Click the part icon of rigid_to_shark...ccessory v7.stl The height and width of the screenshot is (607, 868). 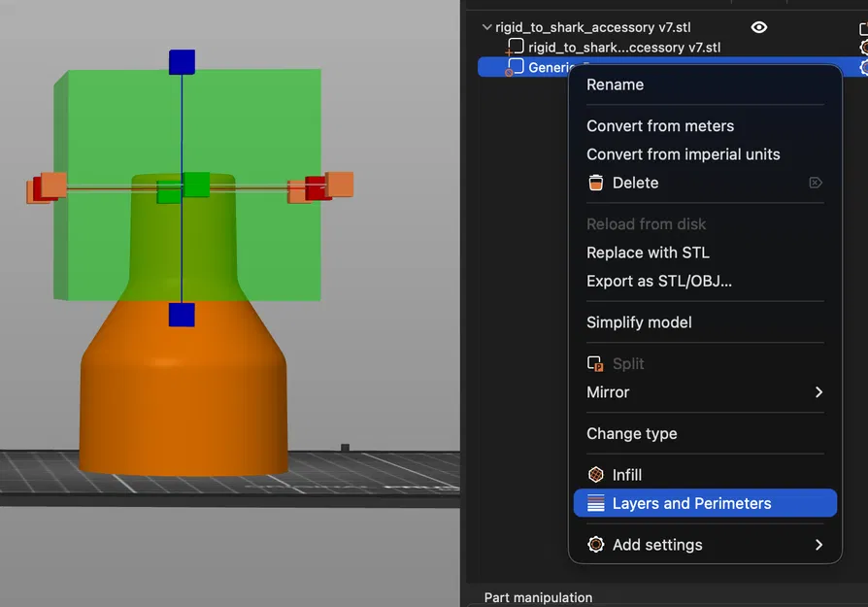click(x=515, y=47)
